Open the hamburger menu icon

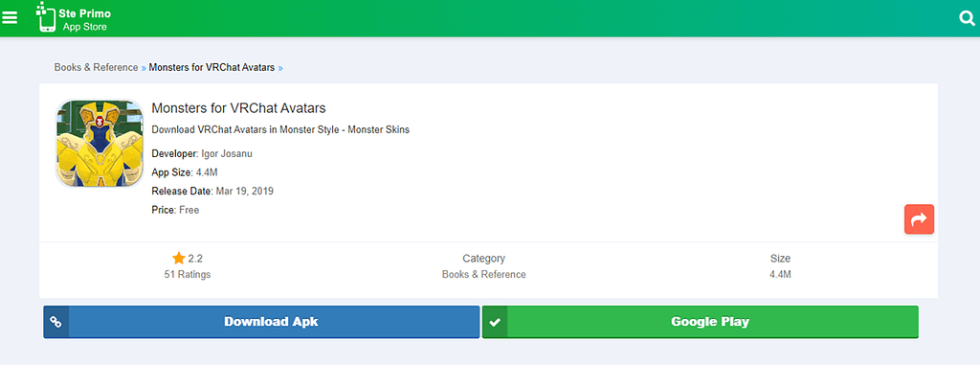point(10,17)
